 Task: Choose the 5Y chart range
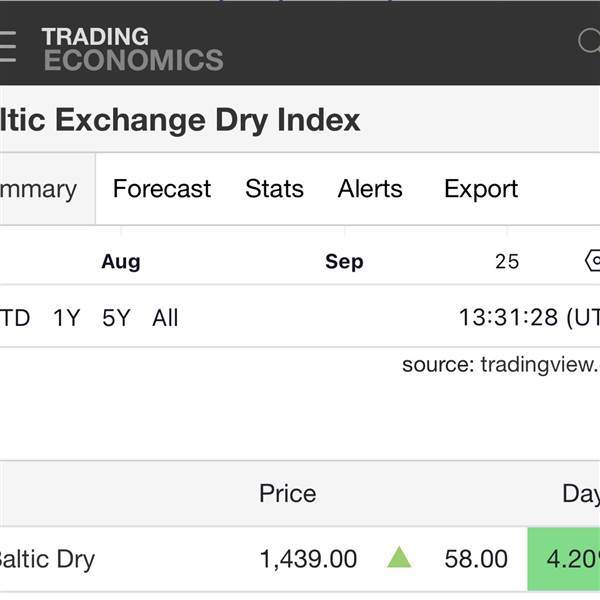pyautogui.click(x=116, y=318)
